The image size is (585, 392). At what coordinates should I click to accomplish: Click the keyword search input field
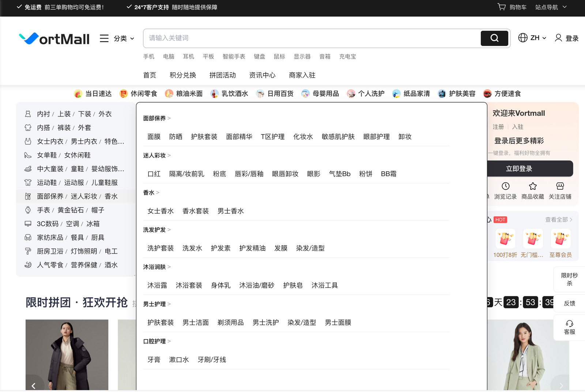point(311,38)
